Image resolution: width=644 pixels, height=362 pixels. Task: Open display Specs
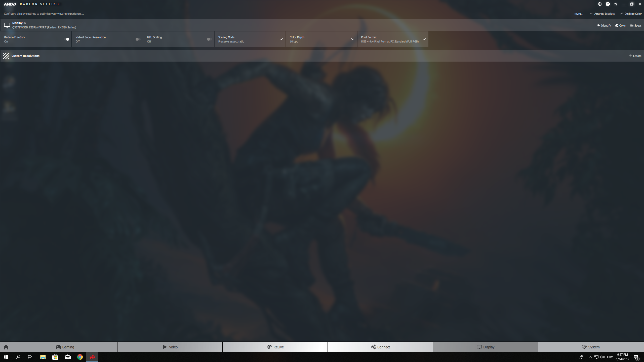pyautogui.click(x=636, y=25)
